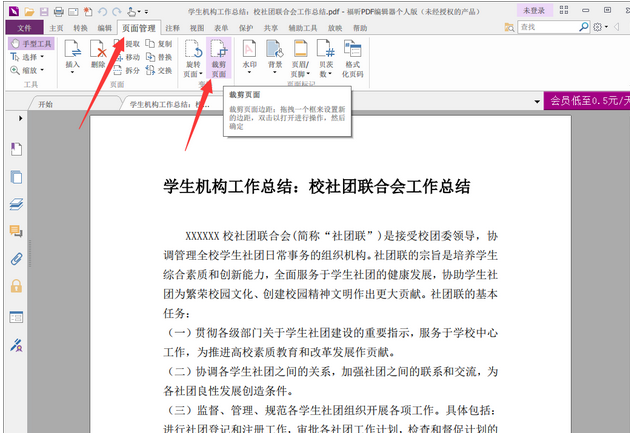630x433 pixels.
Task: Open the bookmarks panel in left sidebar
Action: [16, 149]
